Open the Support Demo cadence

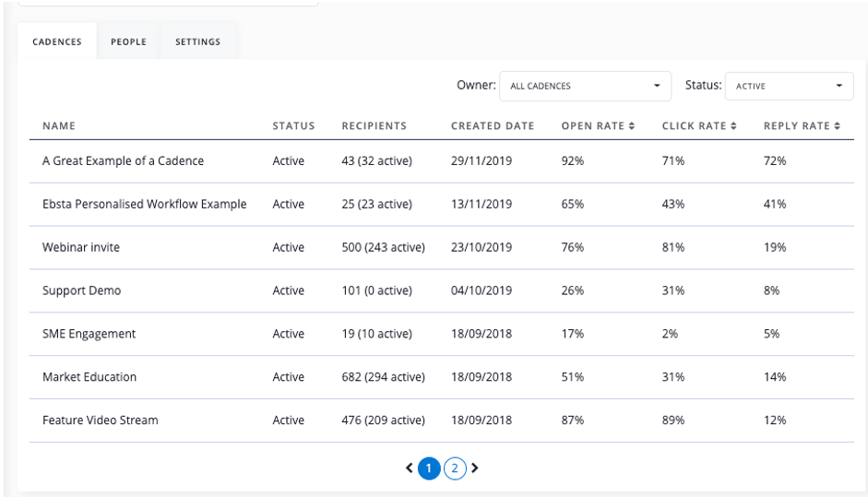click(x=81, y=291)
